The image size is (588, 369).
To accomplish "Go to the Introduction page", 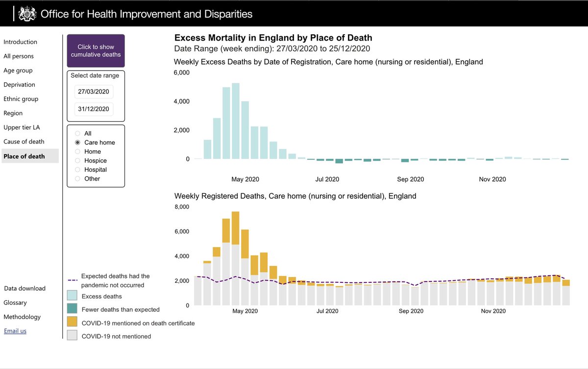I will point(20,42).
